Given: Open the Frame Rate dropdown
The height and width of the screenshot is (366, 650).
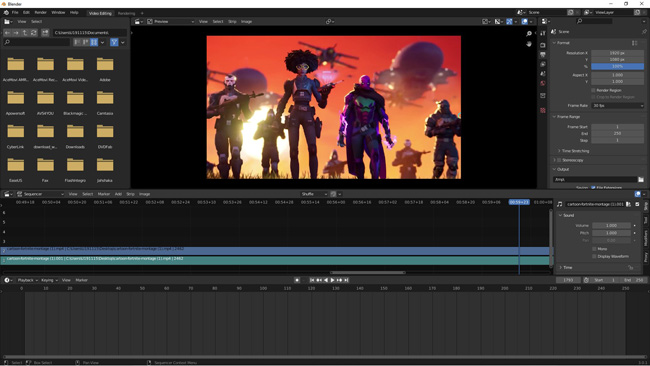Looking at the screenshot, I should pyautogui.click(x=618, y=106).
